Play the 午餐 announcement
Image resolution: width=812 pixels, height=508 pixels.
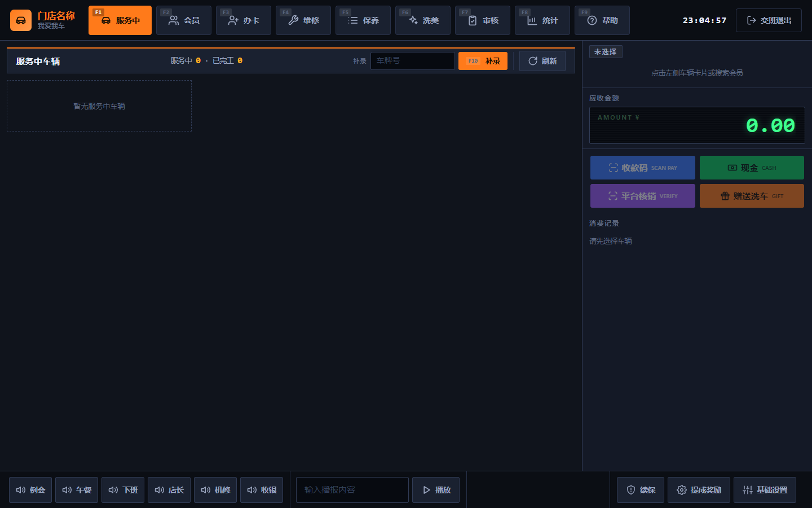coord(77,490)
